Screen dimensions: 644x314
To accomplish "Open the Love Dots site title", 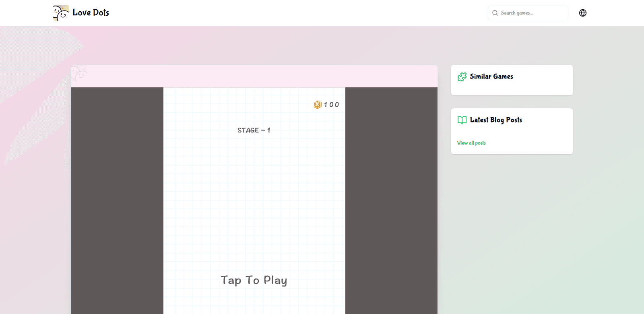I will click(x=91, y=12).
